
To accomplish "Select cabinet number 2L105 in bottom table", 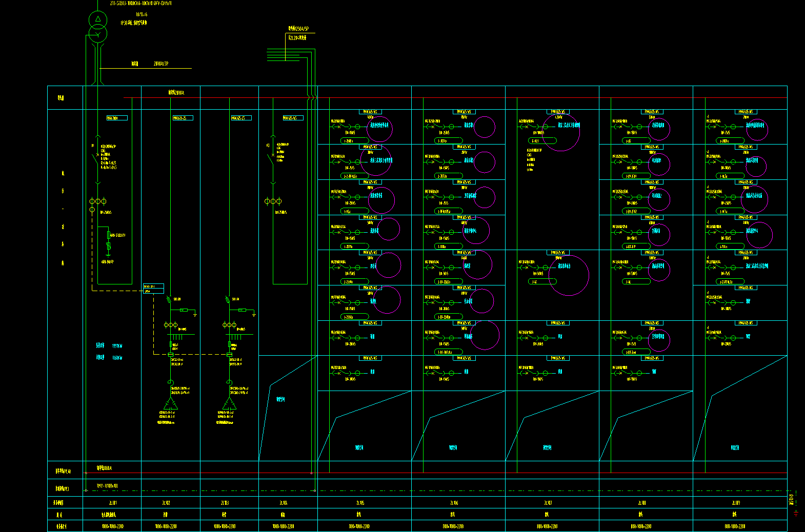I will click(x=360, y=503).
